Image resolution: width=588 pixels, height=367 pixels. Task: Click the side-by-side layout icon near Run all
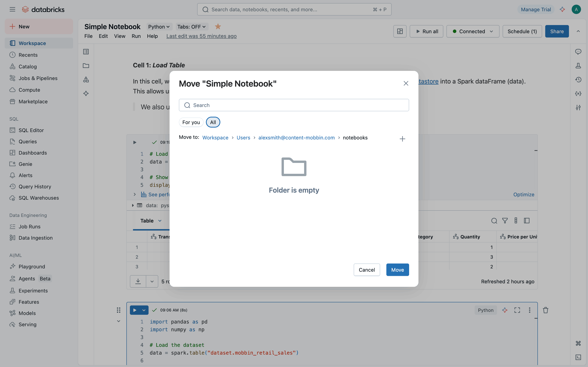point(400,31)
